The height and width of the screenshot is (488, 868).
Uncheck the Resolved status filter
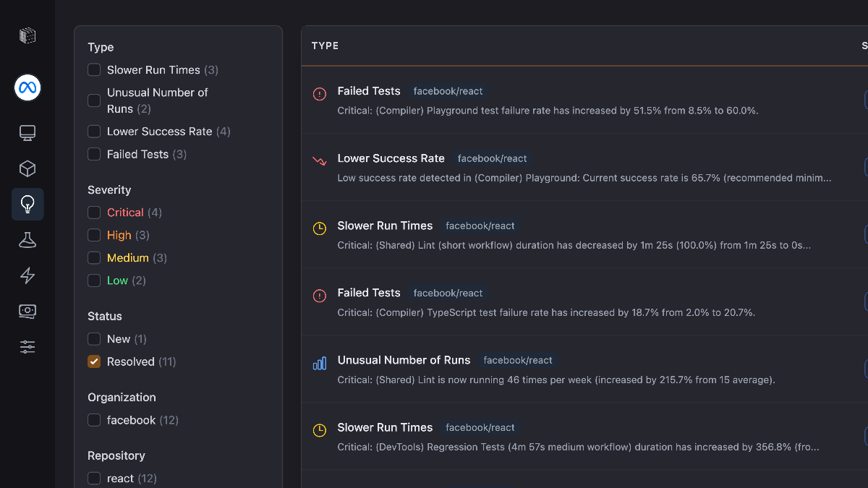(94, 361)
